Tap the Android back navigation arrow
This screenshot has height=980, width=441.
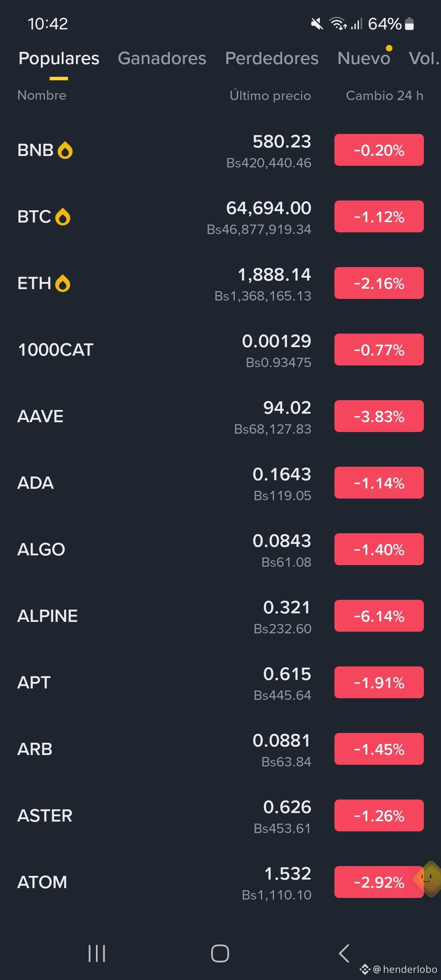[x=344, y=953]
